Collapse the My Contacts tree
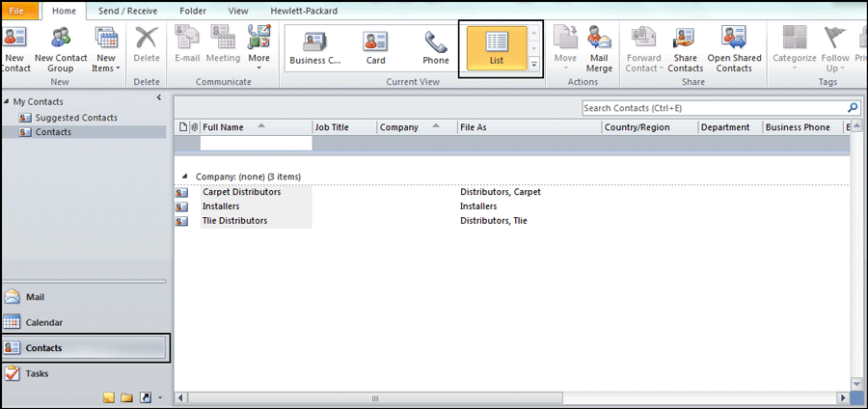This screenshot has height=409, width=868. pos(7,101)
